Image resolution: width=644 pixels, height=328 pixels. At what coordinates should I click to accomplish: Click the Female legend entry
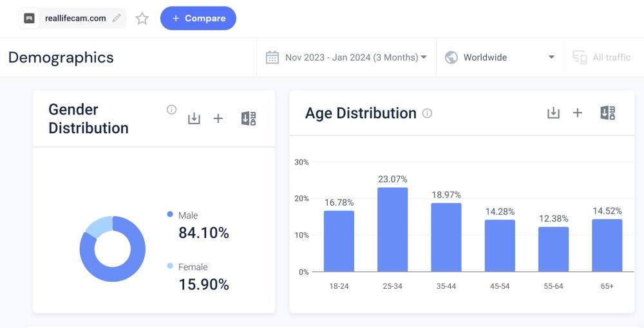(x=193, y=267)
